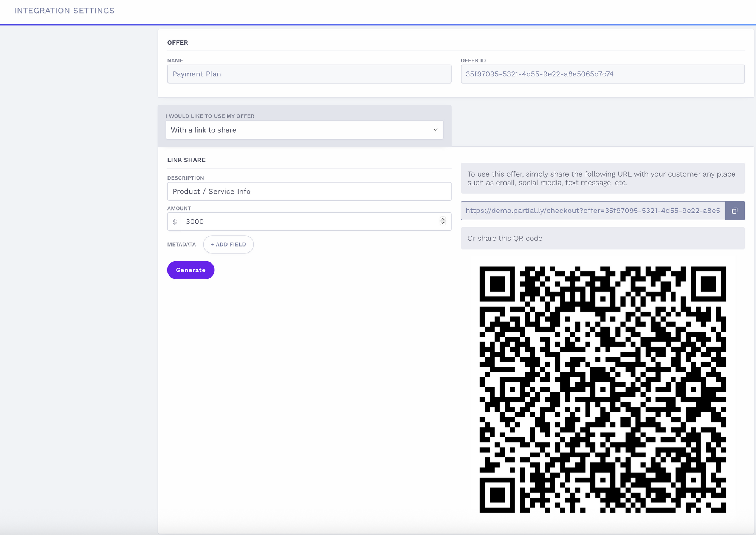Click the NAME label
The width and height of the screenshot is (756, 535).
pyautogui.click(x=175, y=60)
